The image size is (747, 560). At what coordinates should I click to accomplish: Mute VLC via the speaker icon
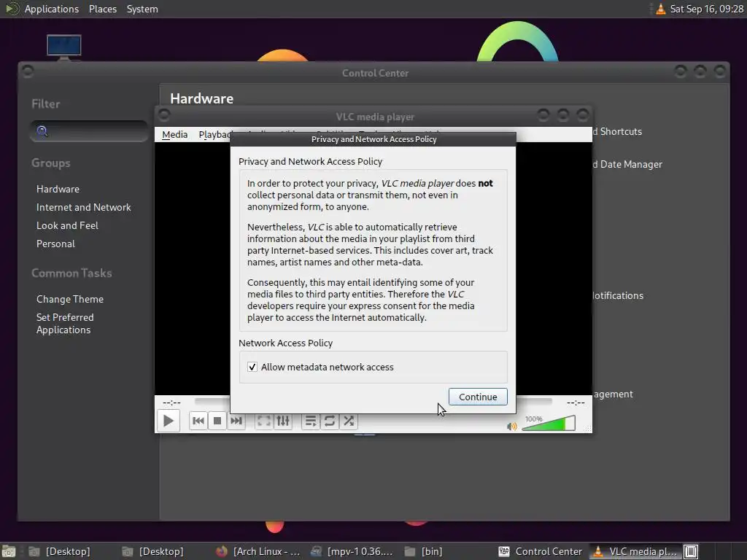point(512,426)
